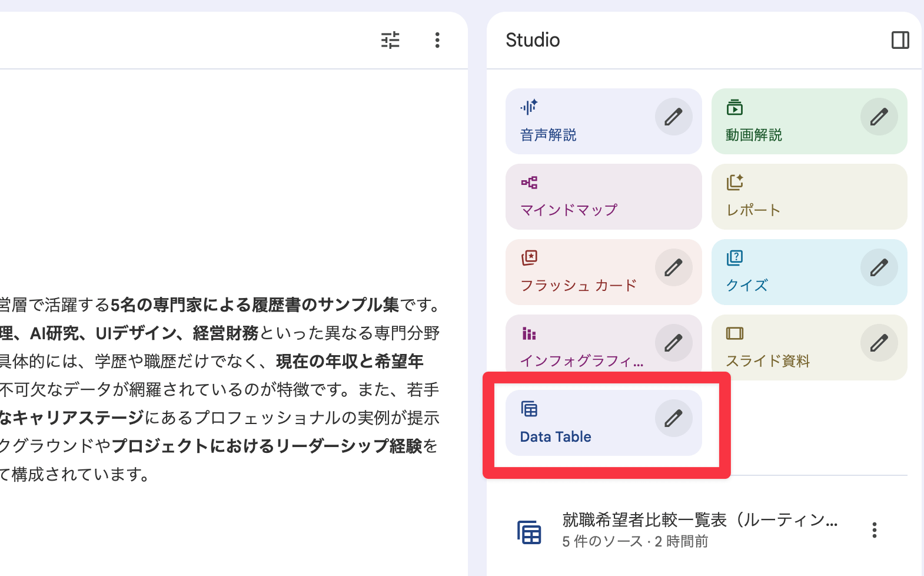
Task: Customize インフォグラフィック pencil icon
Action: click(673, 343)
